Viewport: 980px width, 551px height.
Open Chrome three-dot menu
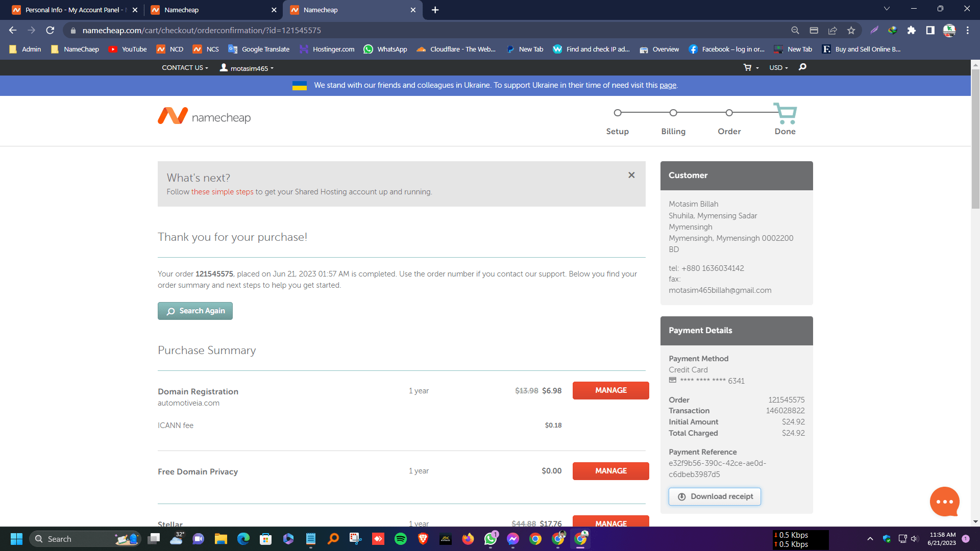pos(968,30)
